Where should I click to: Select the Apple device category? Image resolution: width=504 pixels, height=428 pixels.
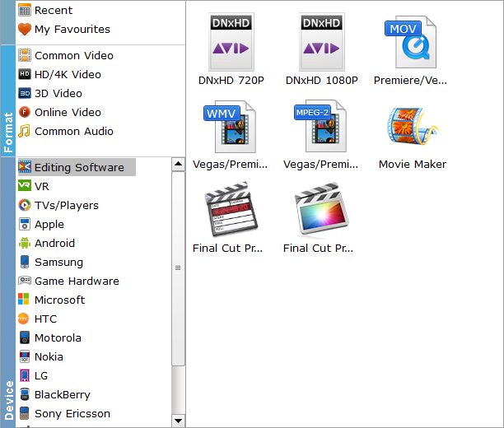(x=49, y=224)
